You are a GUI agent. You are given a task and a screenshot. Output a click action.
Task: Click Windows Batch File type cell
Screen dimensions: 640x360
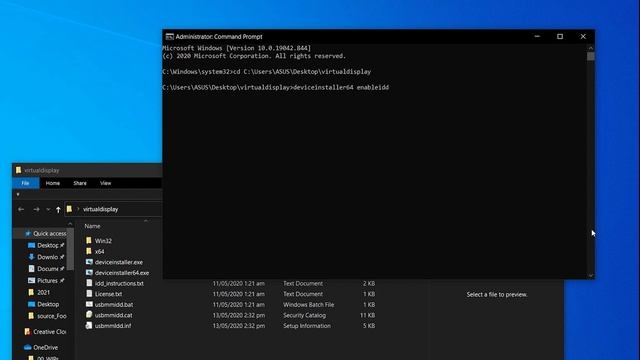[309, 305]
